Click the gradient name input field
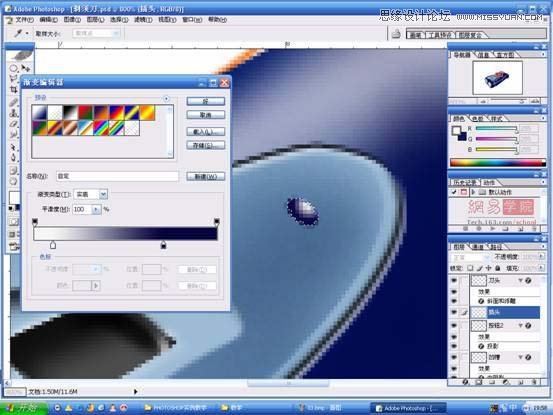 117,176
